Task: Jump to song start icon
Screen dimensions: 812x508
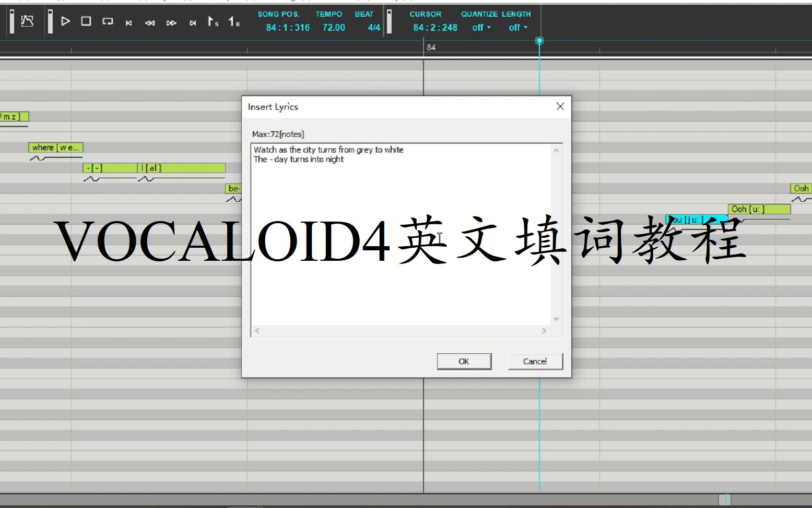Action: (129, 22)
